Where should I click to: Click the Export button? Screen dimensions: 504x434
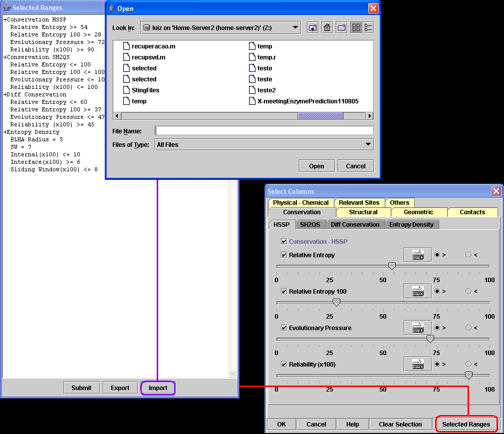[120, 388]
